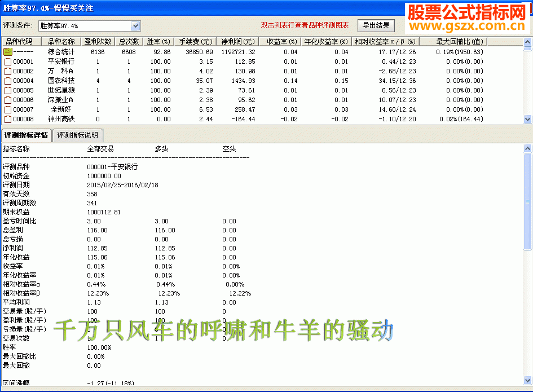Click the 手续费(元) column header

point(196,42)
